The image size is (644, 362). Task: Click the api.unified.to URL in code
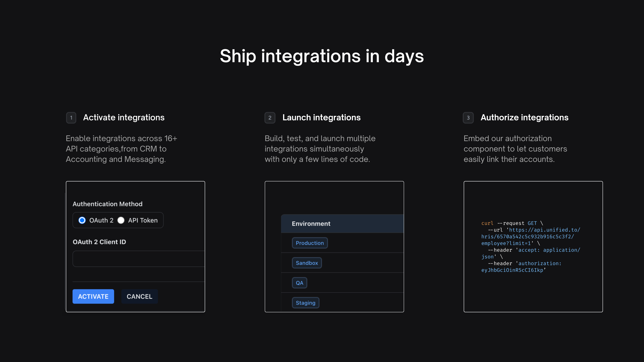coord(544,230)
